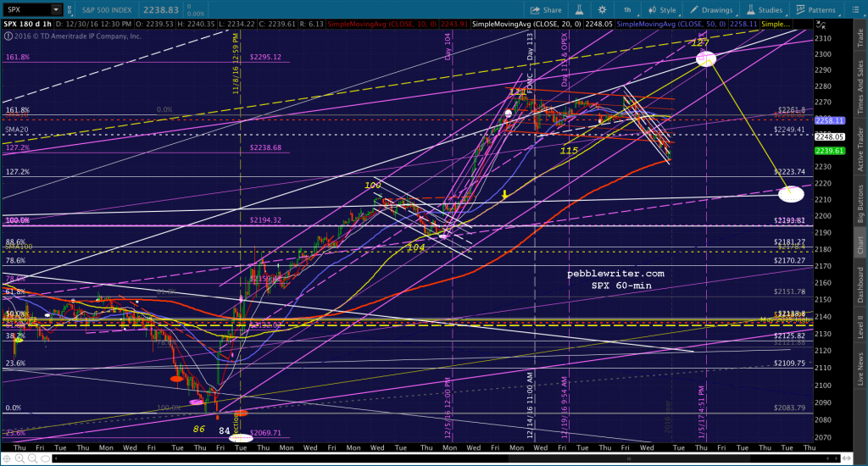Click the white oval target marker near 2300
Image resolution: width=868 pixels, height=466 pixels.
706,58
